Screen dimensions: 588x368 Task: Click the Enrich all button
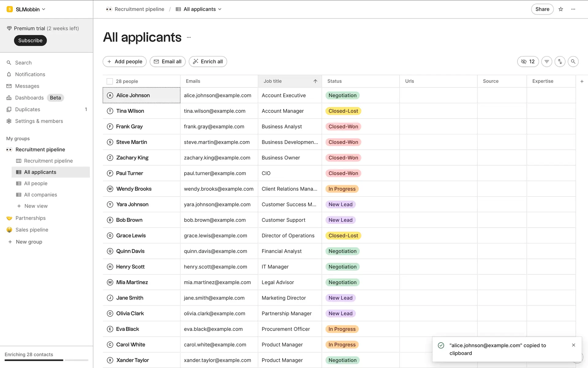point(208,62)
